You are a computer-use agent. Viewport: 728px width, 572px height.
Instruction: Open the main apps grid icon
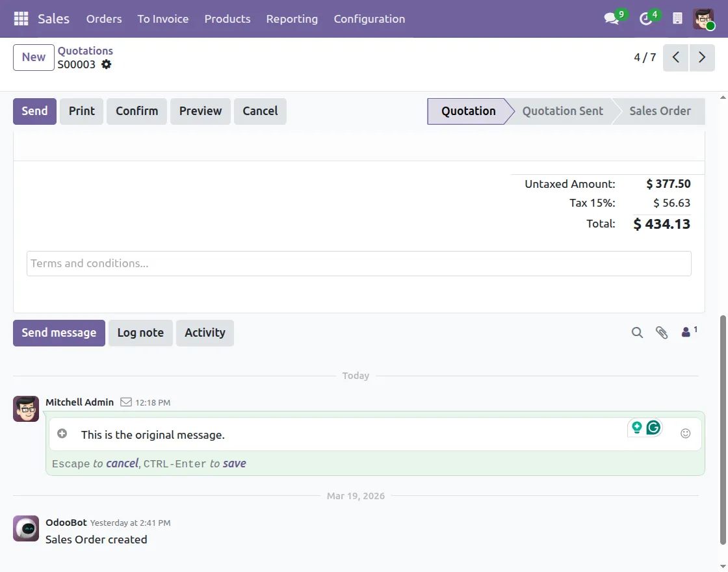pyautogui.click(x=21, y=18)
